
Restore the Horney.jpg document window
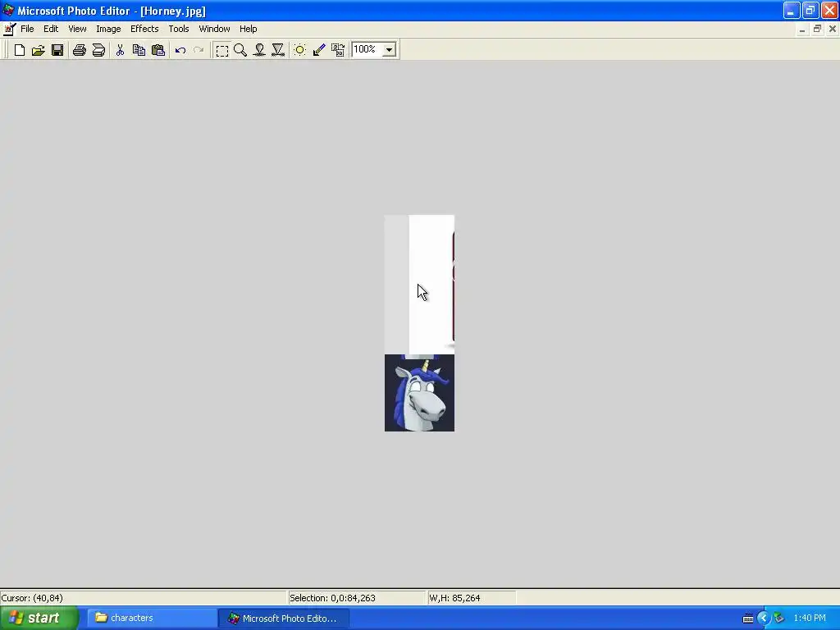point(817,29)
